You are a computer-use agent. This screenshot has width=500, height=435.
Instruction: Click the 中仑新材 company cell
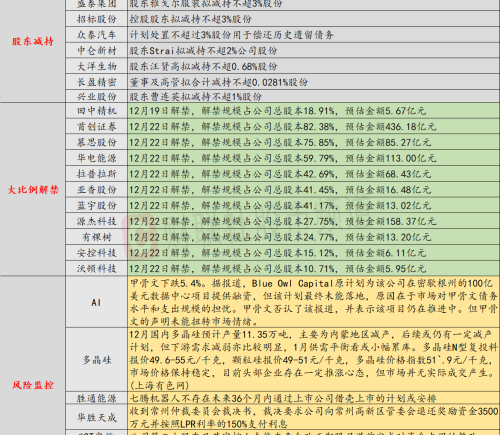click(97, 50)
